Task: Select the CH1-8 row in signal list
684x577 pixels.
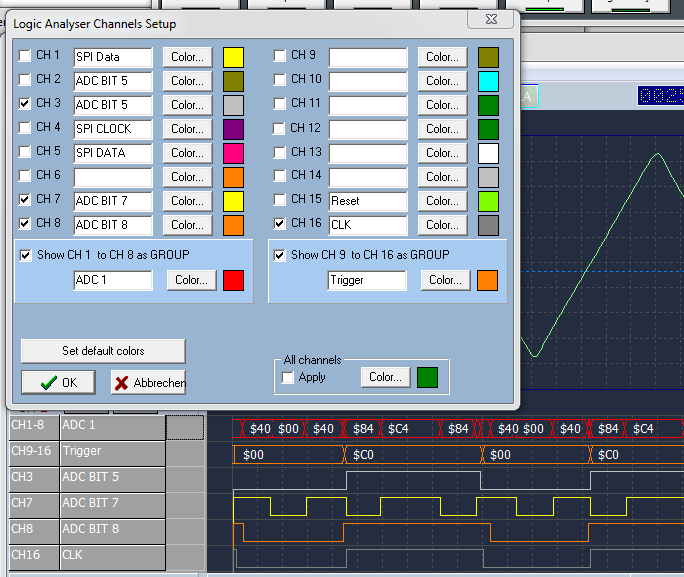Action: click(87, 427)
